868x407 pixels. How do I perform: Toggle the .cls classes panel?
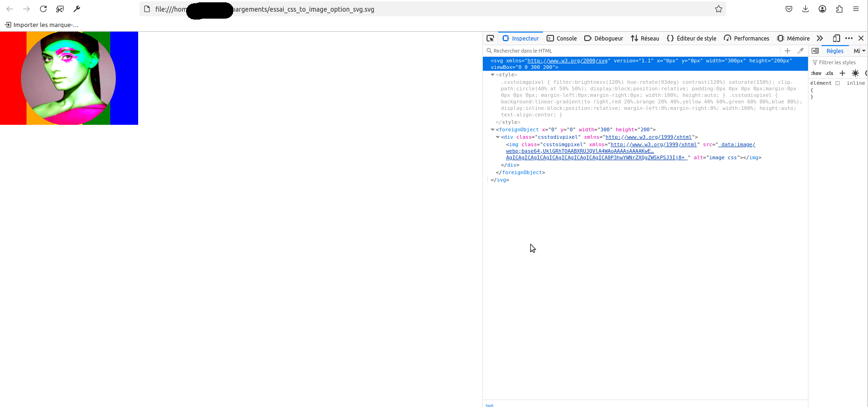click(829, 73)
